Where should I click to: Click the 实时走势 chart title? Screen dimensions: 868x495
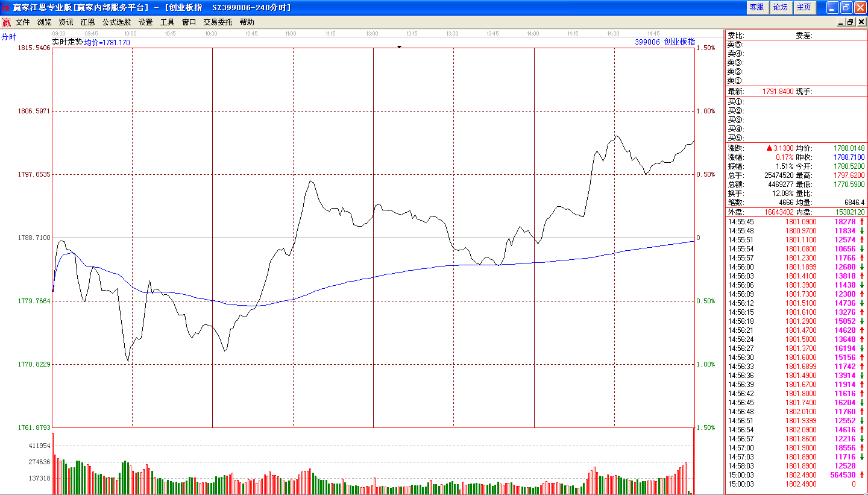point(67,42)
